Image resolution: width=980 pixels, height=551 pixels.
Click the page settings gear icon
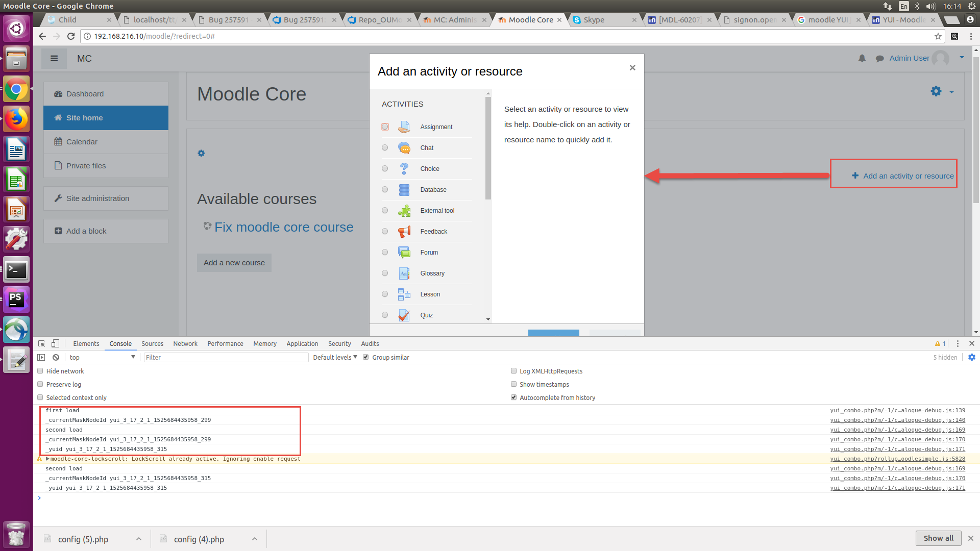pos(936,91)
